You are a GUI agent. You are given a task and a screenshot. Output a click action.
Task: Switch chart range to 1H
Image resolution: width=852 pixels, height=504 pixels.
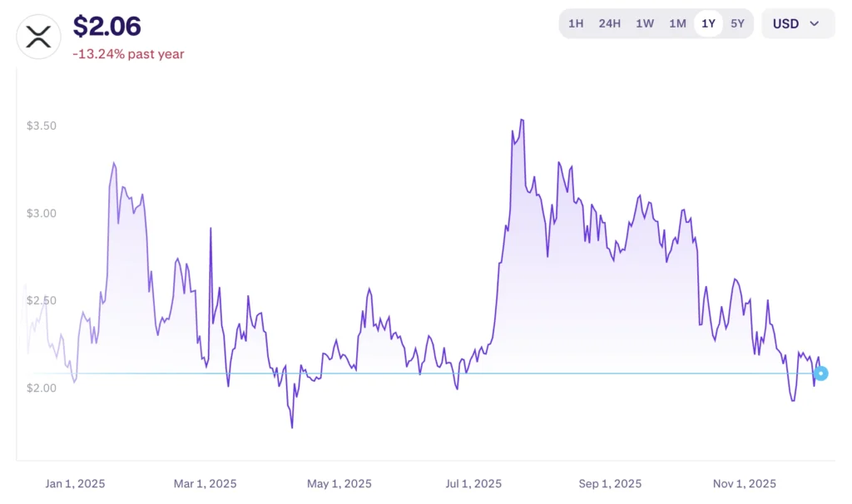(x=576, y=23)
